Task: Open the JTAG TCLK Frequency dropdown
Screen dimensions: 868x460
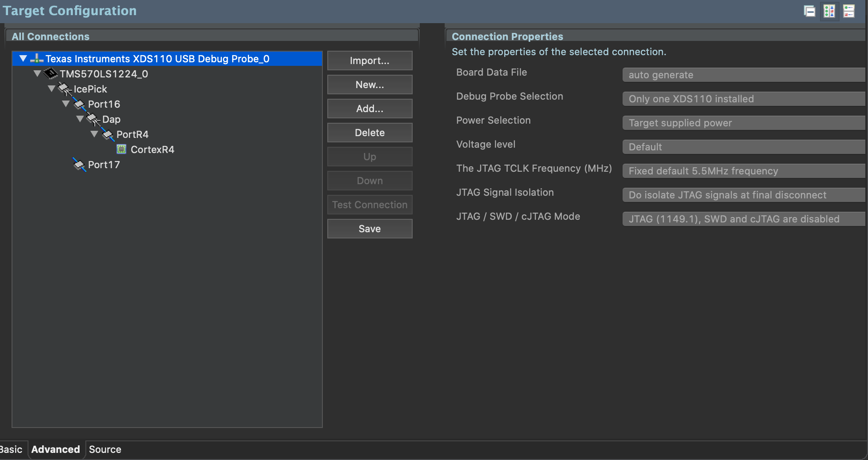Action: pyautogui.click(x=744, y=171)
